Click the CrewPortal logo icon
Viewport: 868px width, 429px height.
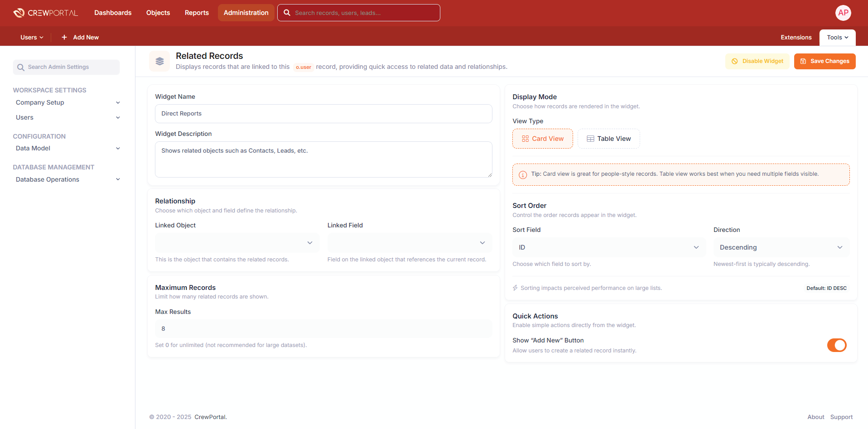[19, 13]
